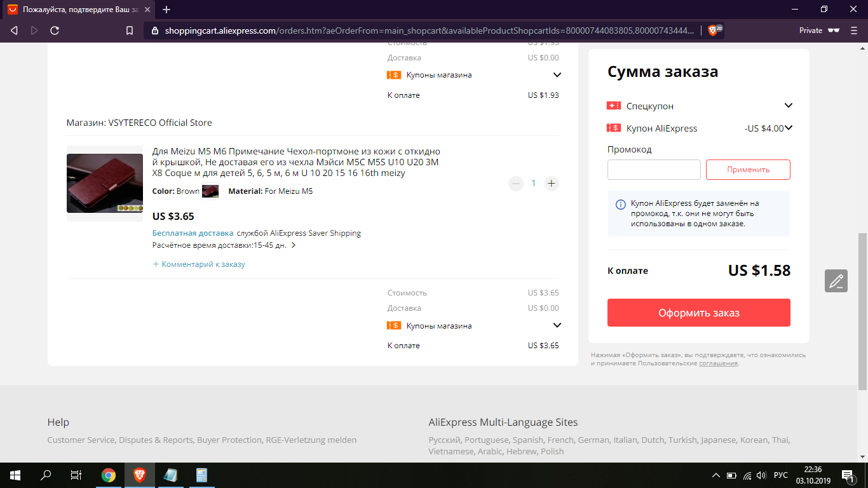Show hidden system tray icons
The width and height of the screenshot is (868, 488).
716,475
